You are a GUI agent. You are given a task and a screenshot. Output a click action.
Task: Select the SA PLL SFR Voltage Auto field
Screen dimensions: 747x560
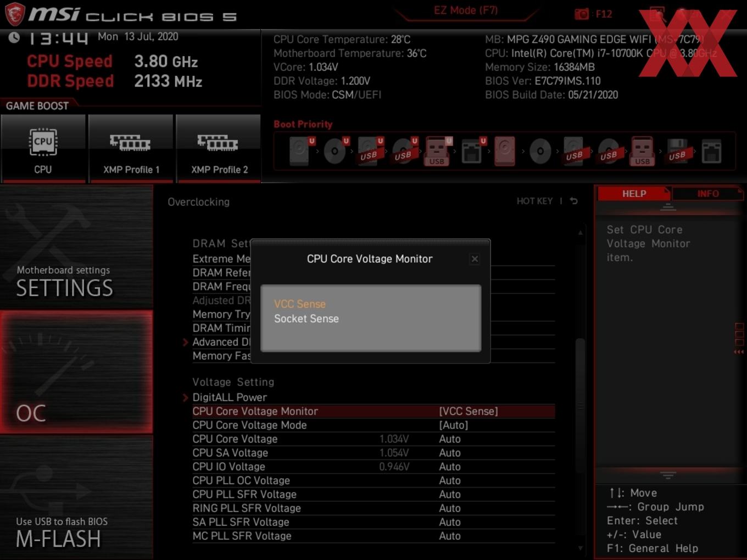pyautogui.click(x=450, y=522)
